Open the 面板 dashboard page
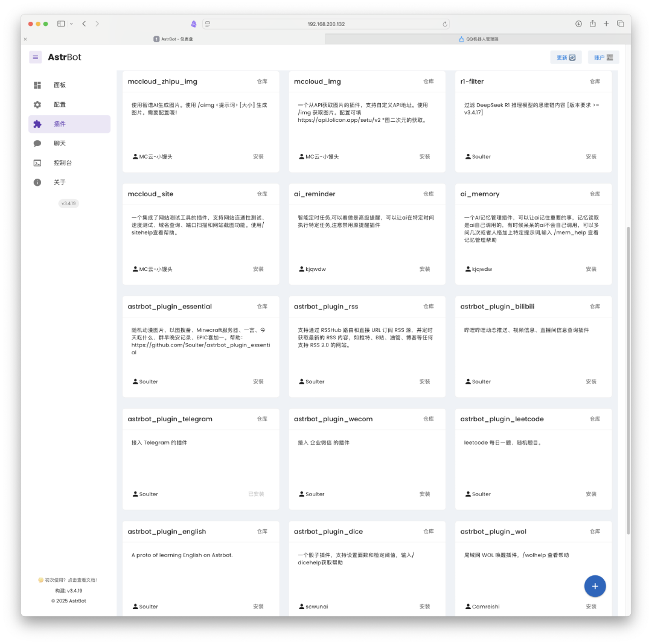 coord(69,85)
